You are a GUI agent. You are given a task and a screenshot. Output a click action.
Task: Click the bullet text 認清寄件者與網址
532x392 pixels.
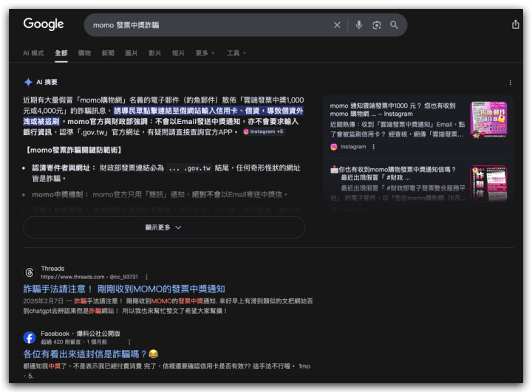click(x=64, y=168)
